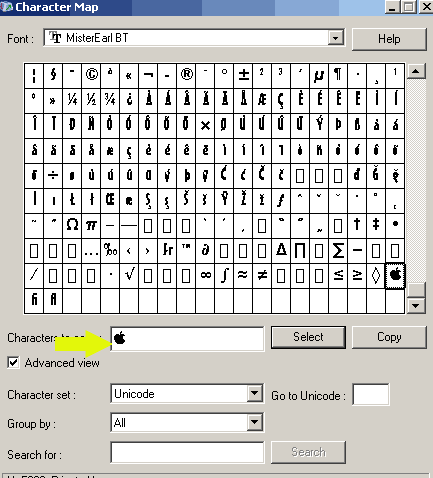This screenshot has width=433, height=478.
Task: Focus the Go to Unicode field
Action: click(371, 395)
